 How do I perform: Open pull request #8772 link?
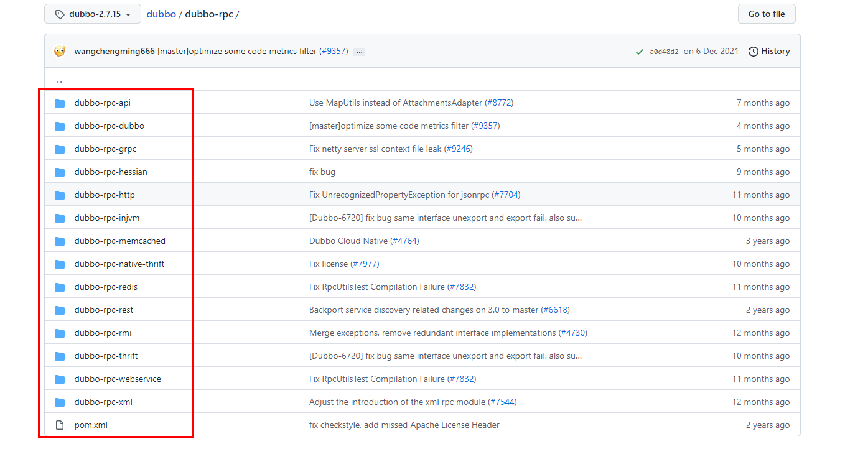(500, 103)
